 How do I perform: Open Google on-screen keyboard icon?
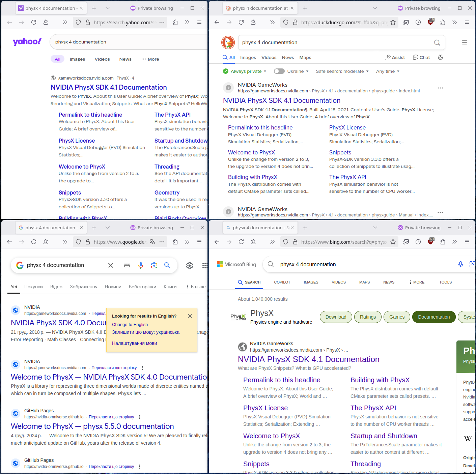pyautogui.click(x=127, y=265)
